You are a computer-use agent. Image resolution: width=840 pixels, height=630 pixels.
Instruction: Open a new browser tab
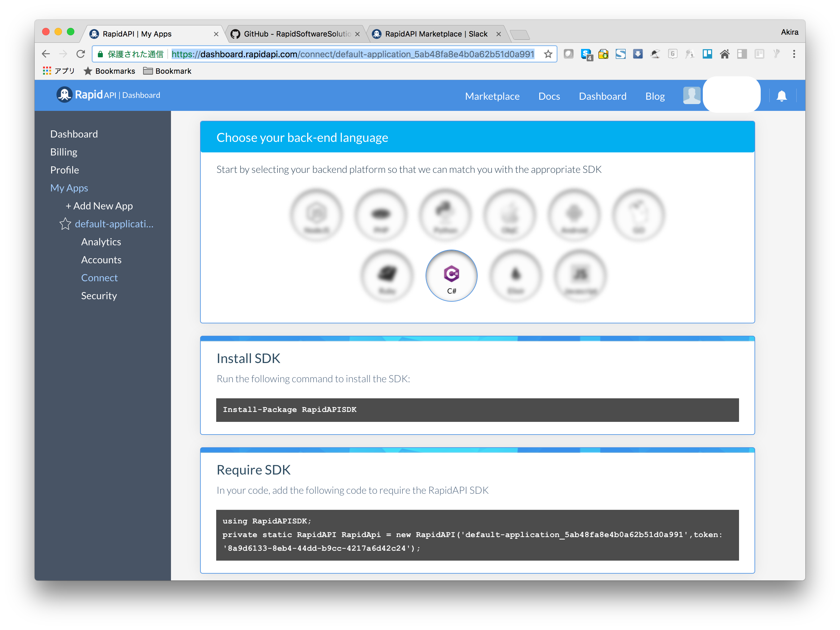[x=519, y=35]
